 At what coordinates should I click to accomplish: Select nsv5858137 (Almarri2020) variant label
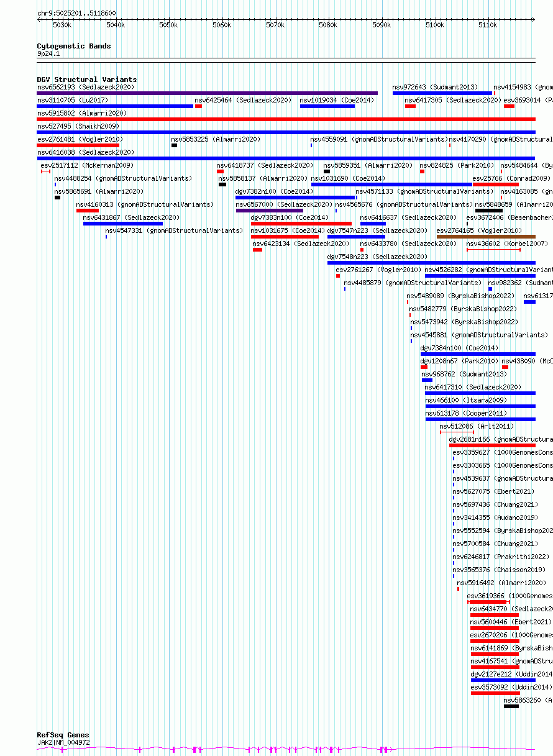tap(263, 178)
